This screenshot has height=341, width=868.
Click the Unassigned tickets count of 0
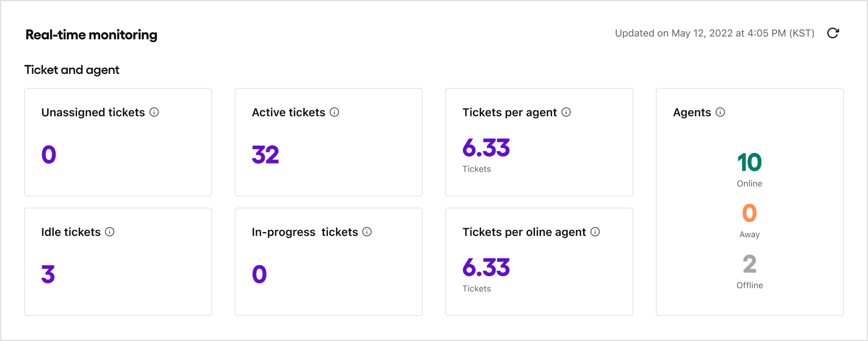[49, 155]
